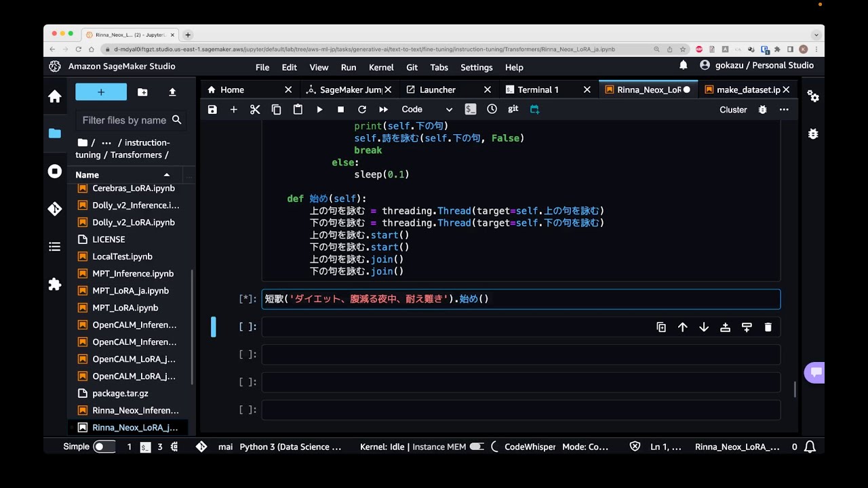Cut the selected cell with scissors icon
This screenshot has height=488, width=868.
point(255,109)
